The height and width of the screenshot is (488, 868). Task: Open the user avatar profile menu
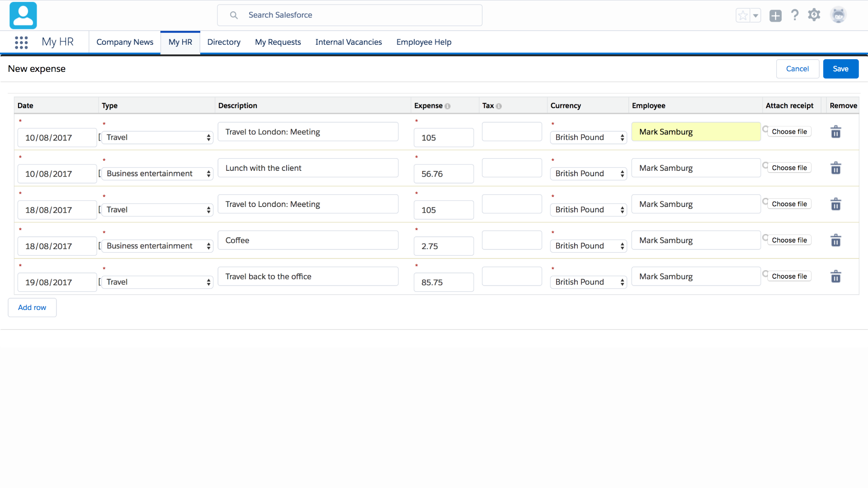838,15
